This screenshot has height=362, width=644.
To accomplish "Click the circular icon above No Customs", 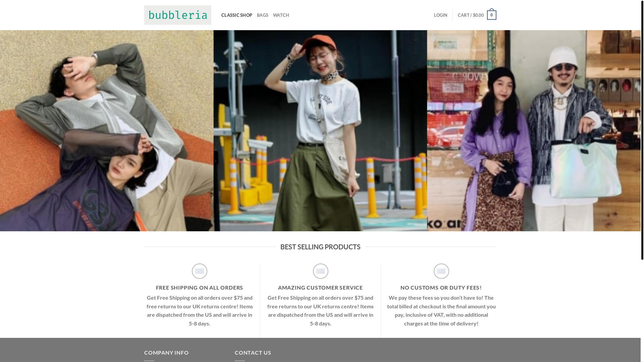I will coord(441,271).
